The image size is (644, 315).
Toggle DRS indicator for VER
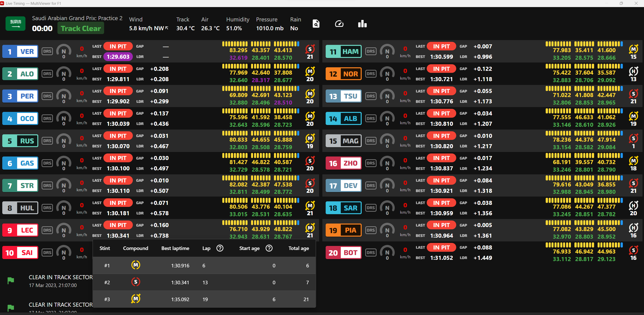tap(47, 51)
